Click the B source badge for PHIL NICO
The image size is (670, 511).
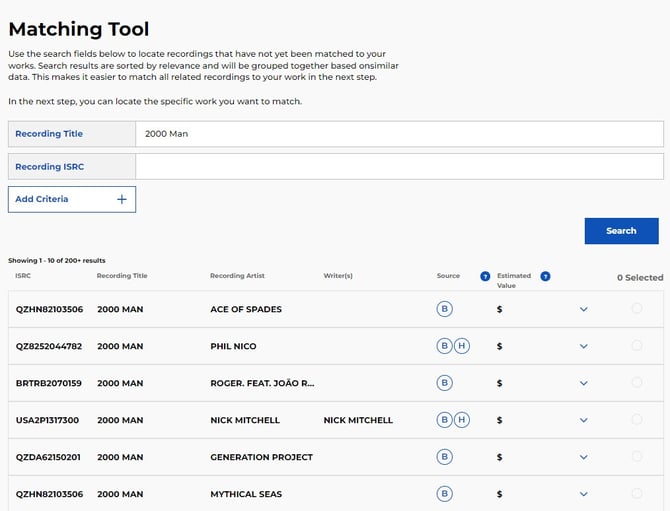(x=444, y=346)
